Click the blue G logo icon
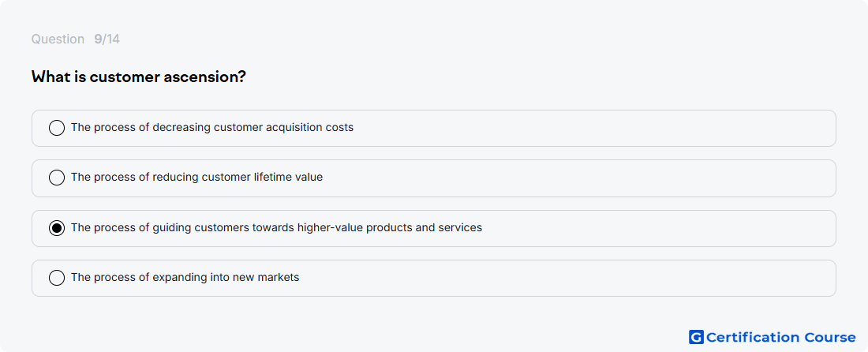Screen dimensions: 868x352 coord(696,337)
